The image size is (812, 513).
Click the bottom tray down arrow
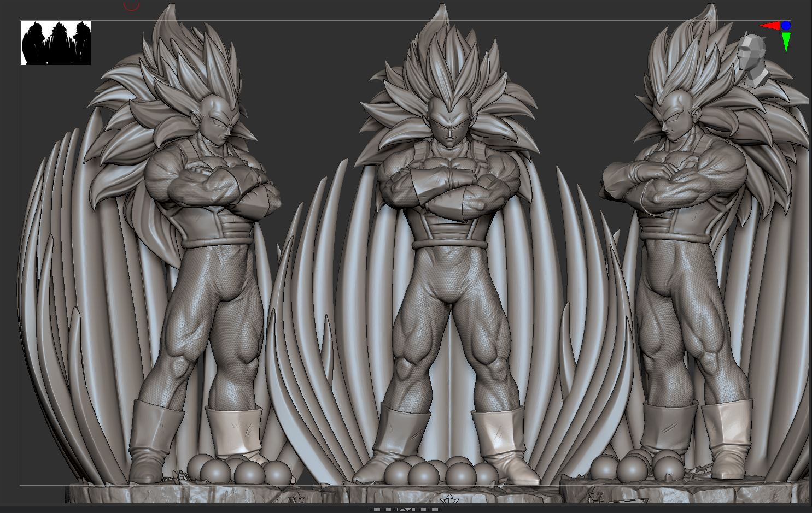coord(408,510)
